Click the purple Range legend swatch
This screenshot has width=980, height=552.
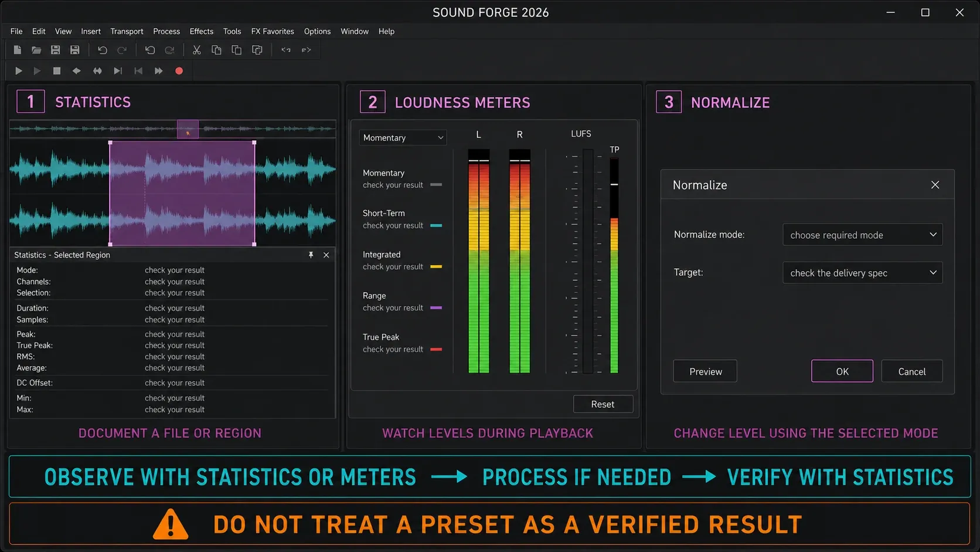(x=436, y=307)
